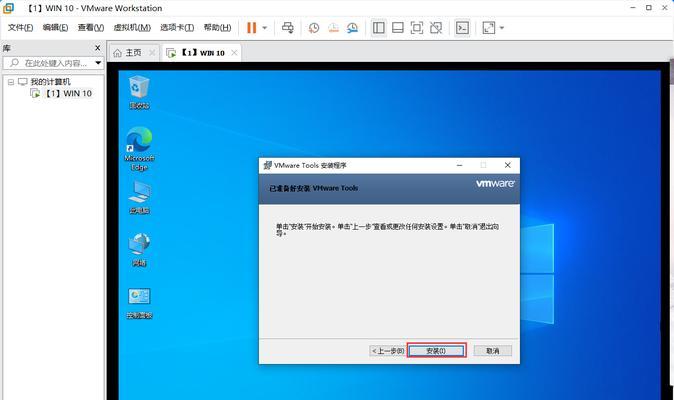Click the Unity mode icon
Image resolution: width=674 pixels, height=400 pixels.
click(436, 28)
